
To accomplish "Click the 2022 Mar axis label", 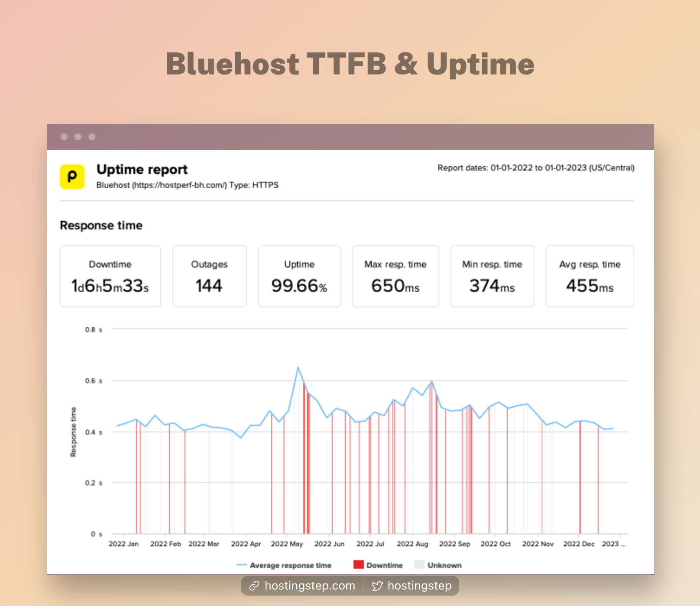I will pos(204,544).
